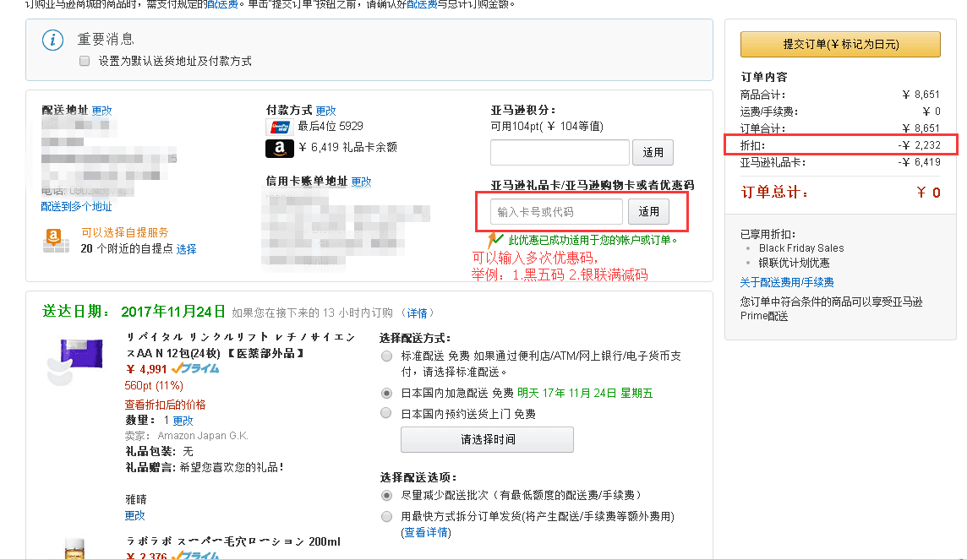The image size is (967, 560).
Task: Click the available points 可用104pt text
Action: point(547,127)
